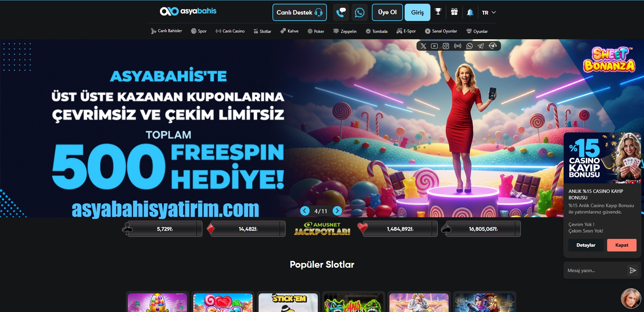644x312 pixels.
Task: Send the chat message with the arrow icon
Action: tap(633, 270)
